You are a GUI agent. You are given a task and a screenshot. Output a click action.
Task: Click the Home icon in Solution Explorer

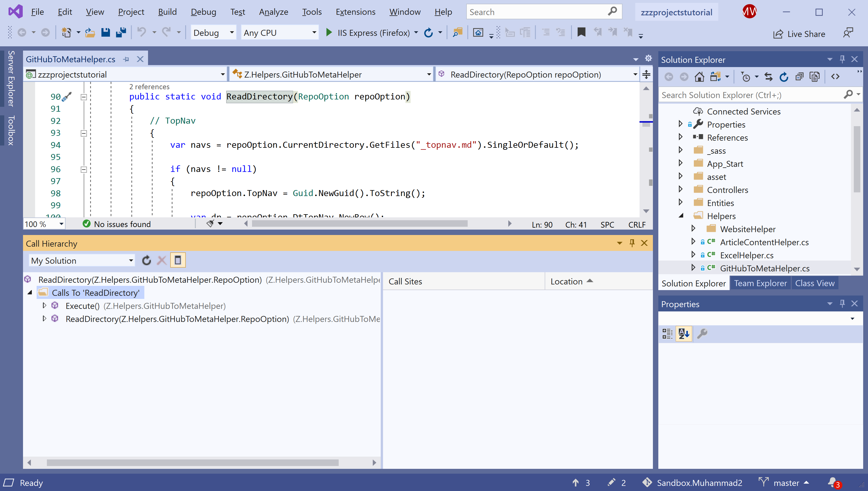coord(700,77)
